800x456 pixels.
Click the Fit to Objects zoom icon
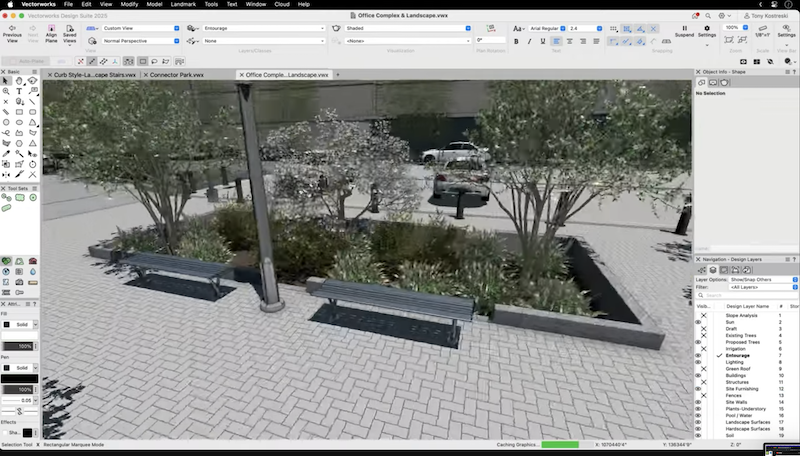(742, 40)
